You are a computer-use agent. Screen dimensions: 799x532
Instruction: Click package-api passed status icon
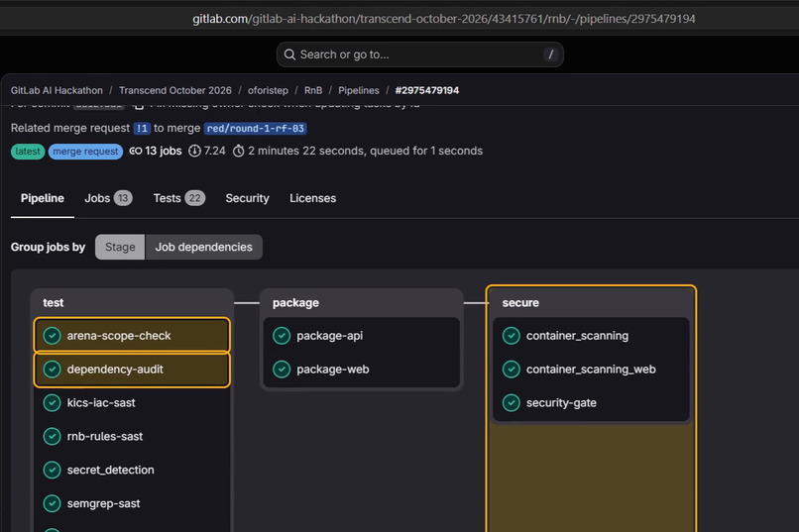tap(282, 336)
